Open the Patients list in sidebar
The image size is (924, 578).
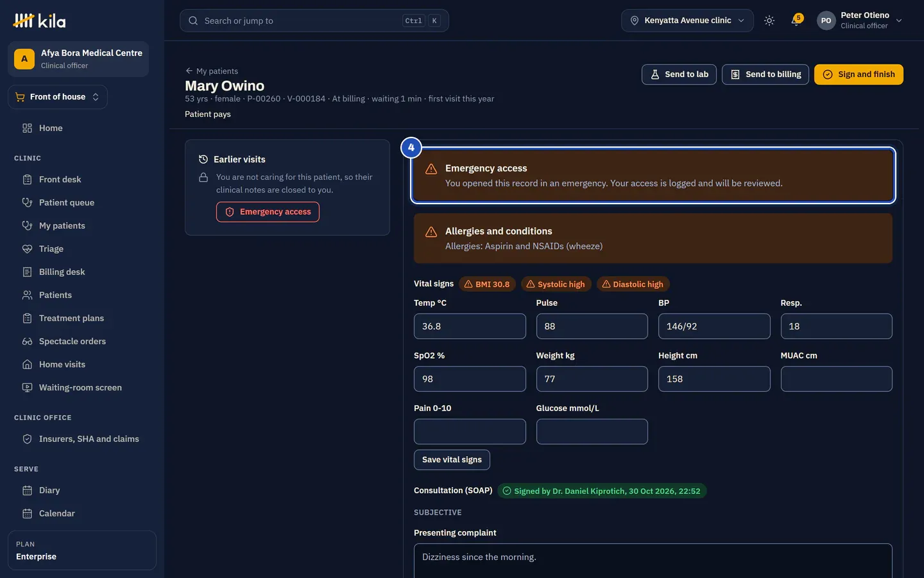coord(82,295)
